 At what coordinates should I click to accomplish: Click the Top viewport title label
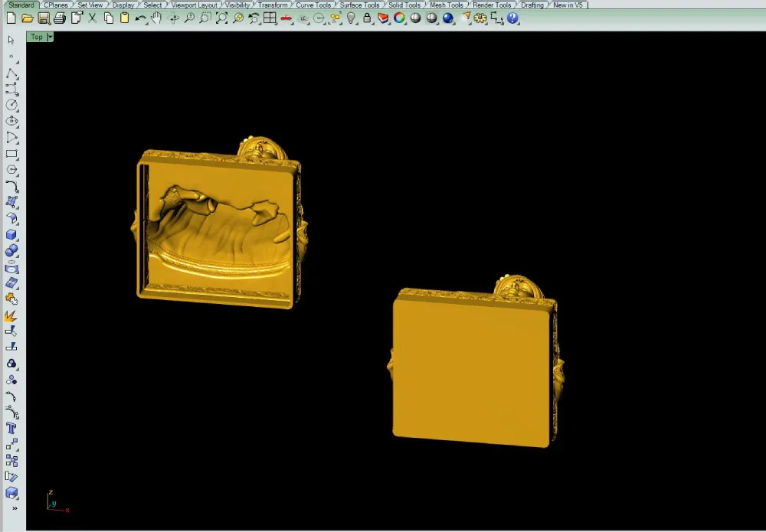pos(37,37)
